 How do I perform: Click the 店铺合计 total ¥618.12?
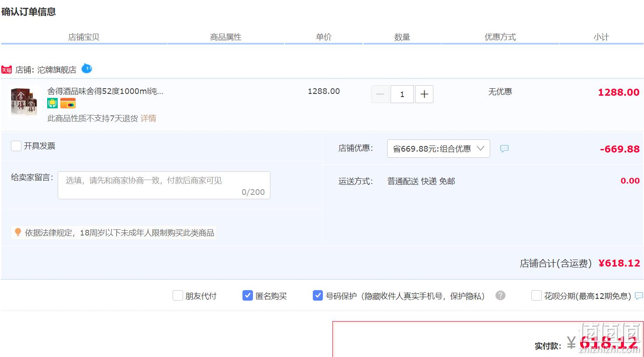(x=619, y=263)
